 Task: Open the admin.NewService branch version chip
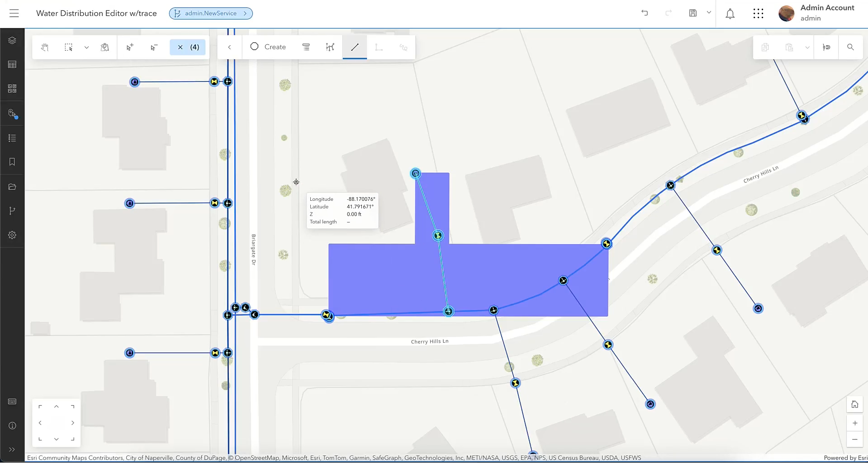tap(211, 14)
